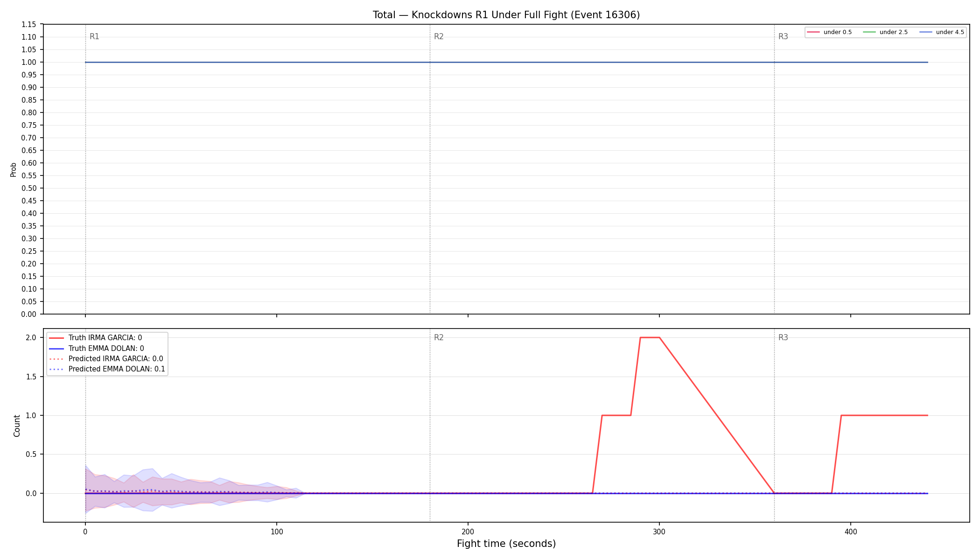Click the chart title mentioning Event 16306
980x560 pixels.
(x=506, y=15)
